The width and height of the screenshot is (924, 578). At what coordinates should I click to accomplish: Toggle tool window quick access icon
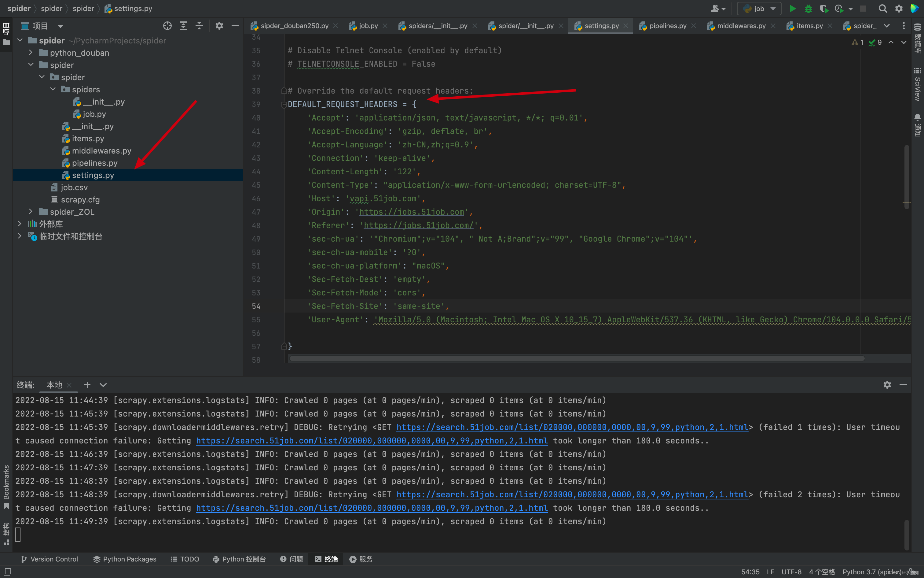[x=7, y=572]
